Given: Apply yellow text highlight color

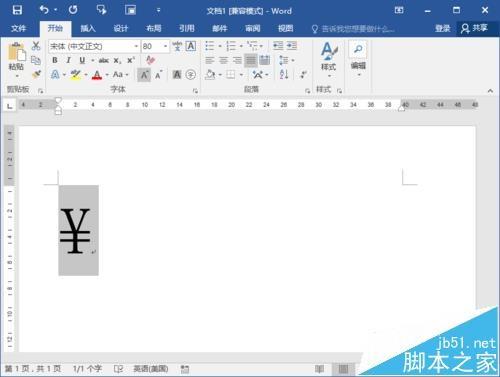Looking at the screenshot, I should [x=75, y=74].
